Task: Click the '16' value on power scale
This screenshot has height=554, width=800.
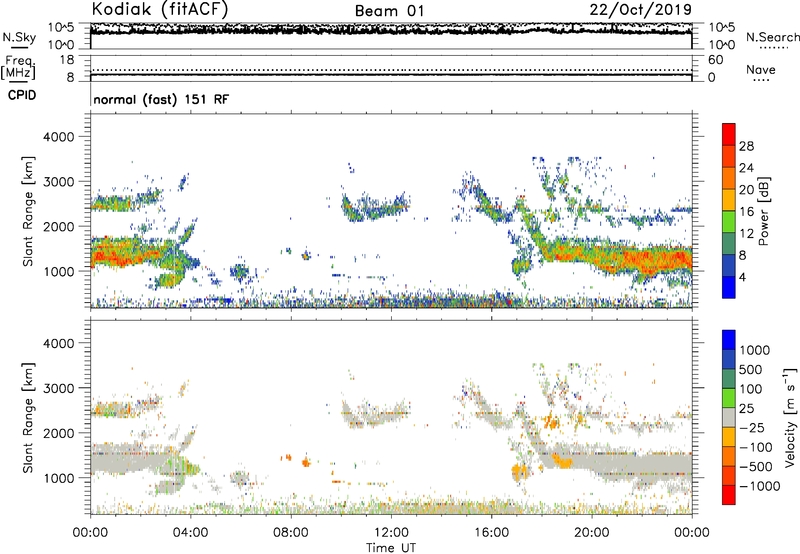Action: (746, 212)
